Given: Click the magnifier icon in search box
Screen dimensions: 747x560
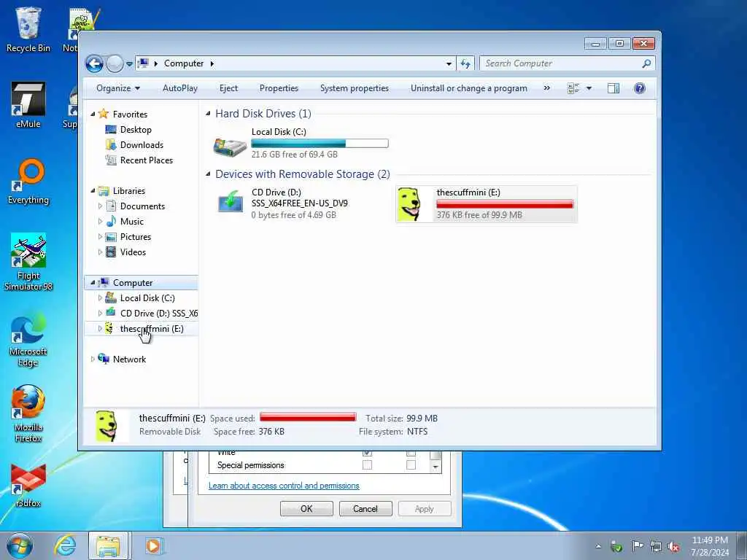Looking at the screenshot, I should pos(646,63).
